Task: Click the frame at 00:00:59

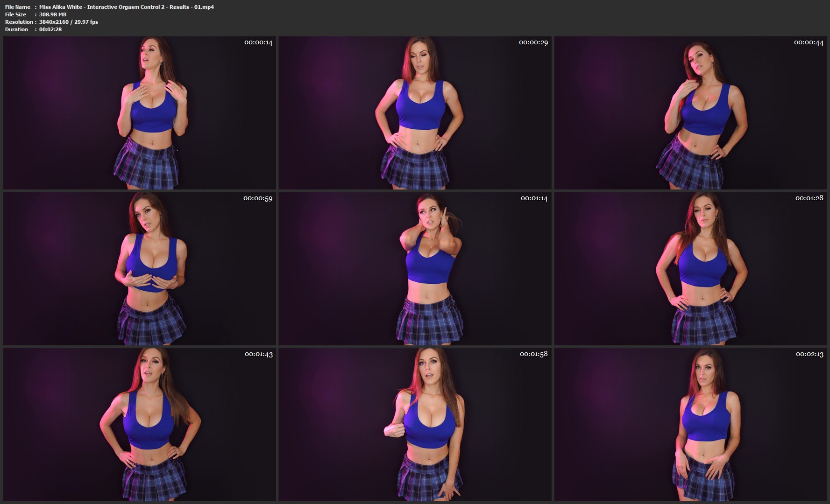Action: click(139, 269)
